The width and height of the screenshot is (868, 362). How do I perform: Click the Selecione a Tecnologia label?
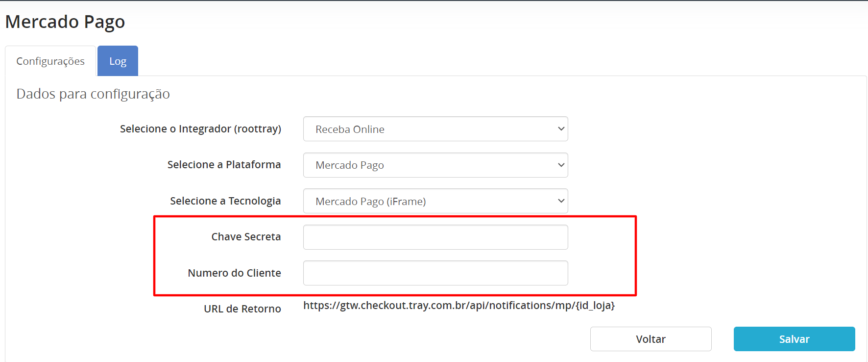(x=225, y=201)
